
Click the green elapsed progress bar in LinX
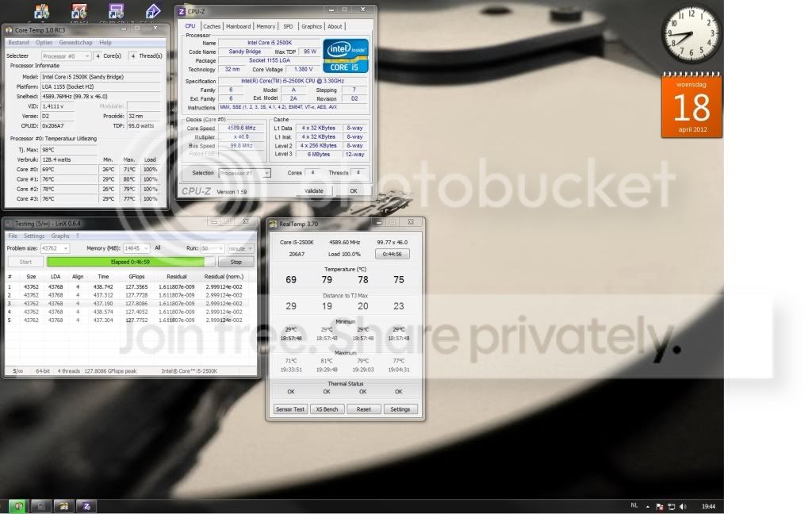(x=131, y=263)
